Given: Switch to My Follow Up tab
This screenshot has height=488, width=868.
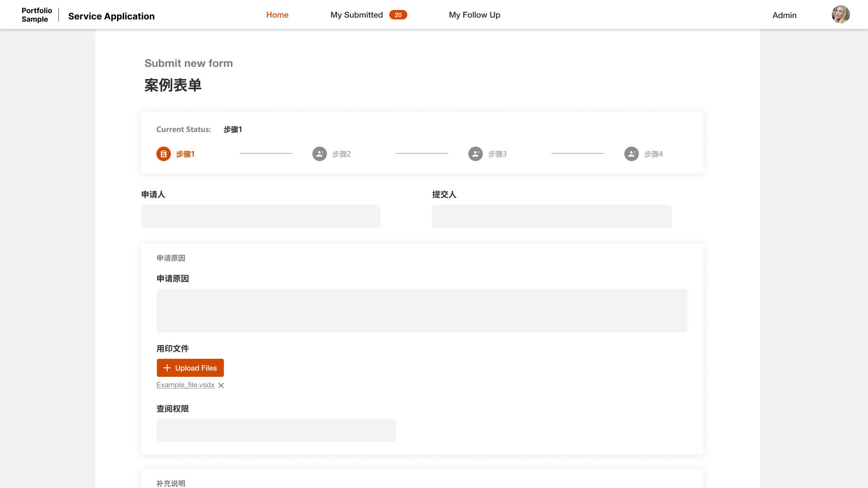Looking at the screenshot, I should coord(474,15).
